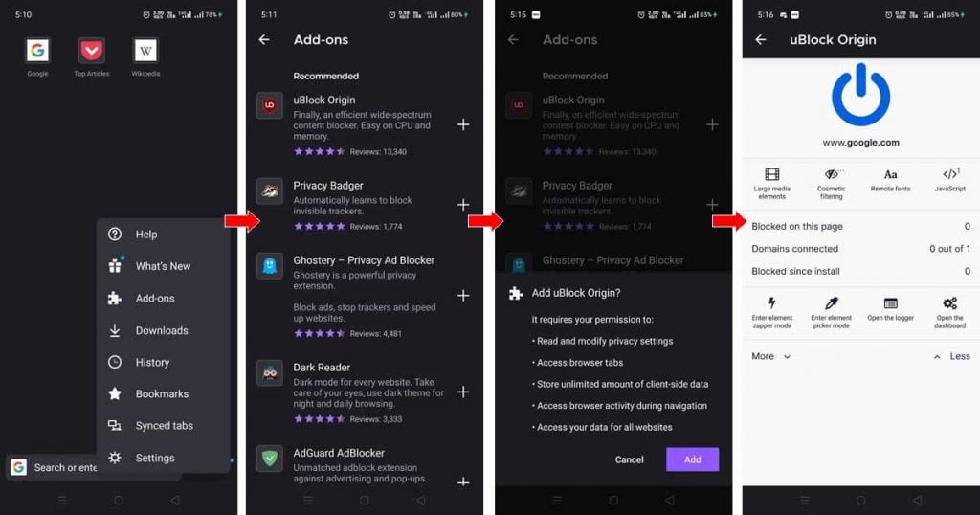Toggle the uBlock Origin blue power button
The width and height of the screenshot is (980, 515).
coord(860,95)
